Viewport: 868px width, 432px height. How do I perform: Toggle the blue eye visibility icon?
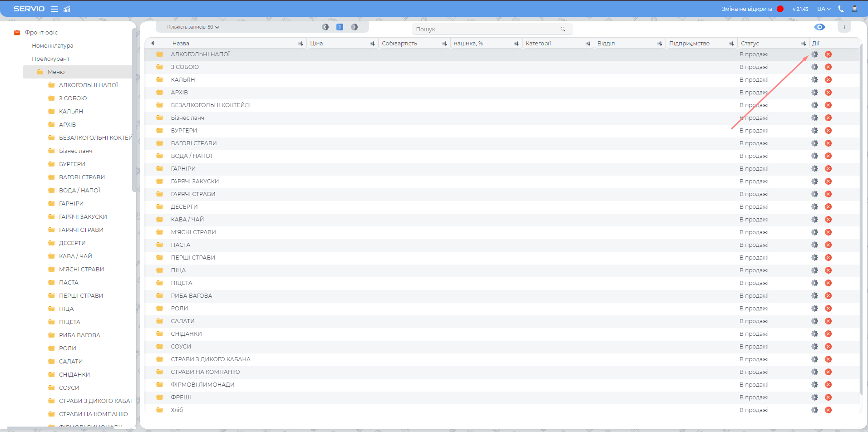(819, 27)
